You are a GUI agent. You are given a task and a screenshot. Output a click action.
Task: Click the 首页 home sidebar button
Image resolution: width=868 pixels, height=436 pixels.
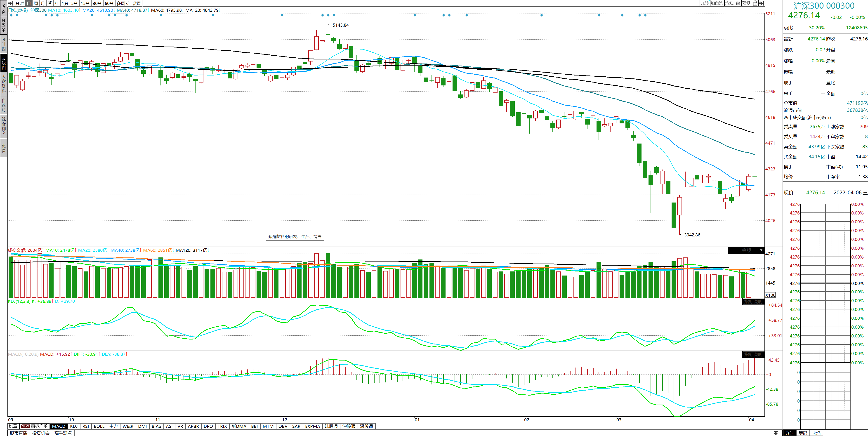click(x=4, y=9)
